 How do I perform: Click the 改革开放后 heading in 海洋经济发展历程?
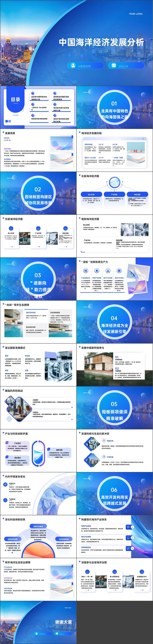[89, 145]
